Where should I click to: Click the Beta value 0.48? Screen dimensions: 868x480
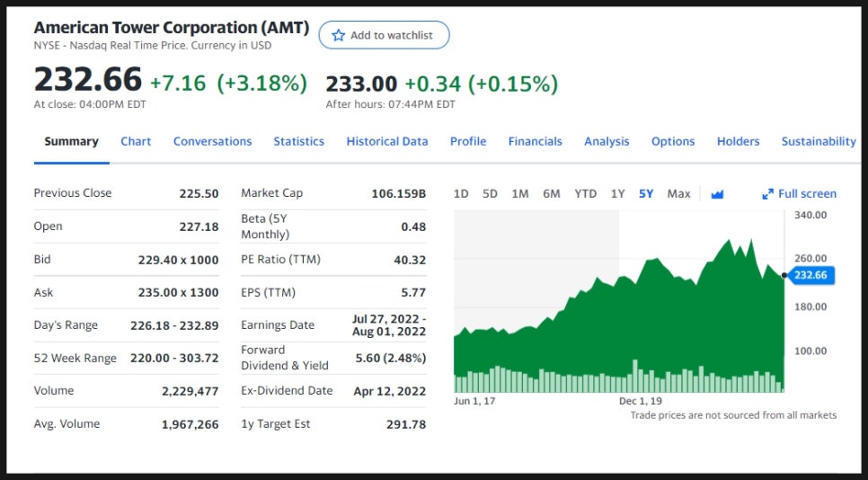[x=413, y=227]
